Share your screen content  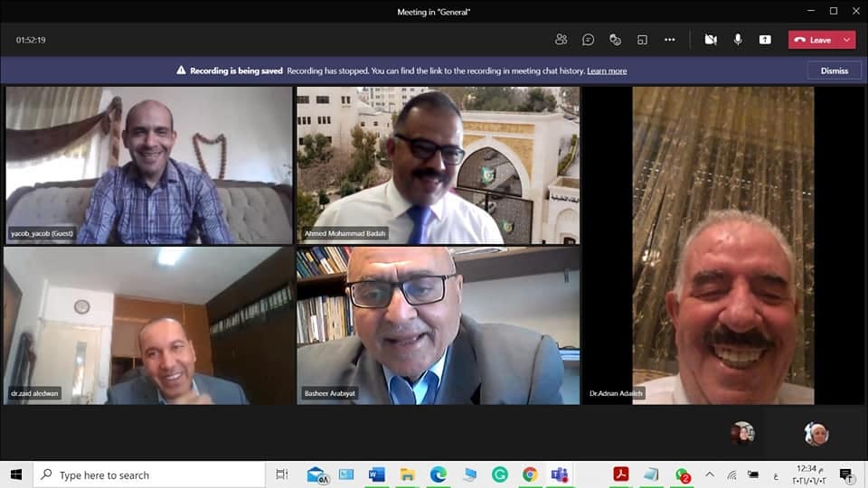coord(765,40)
